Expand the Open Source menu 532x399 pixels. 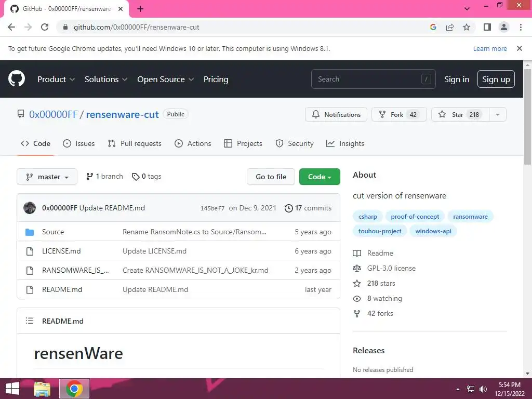point(166,79)
